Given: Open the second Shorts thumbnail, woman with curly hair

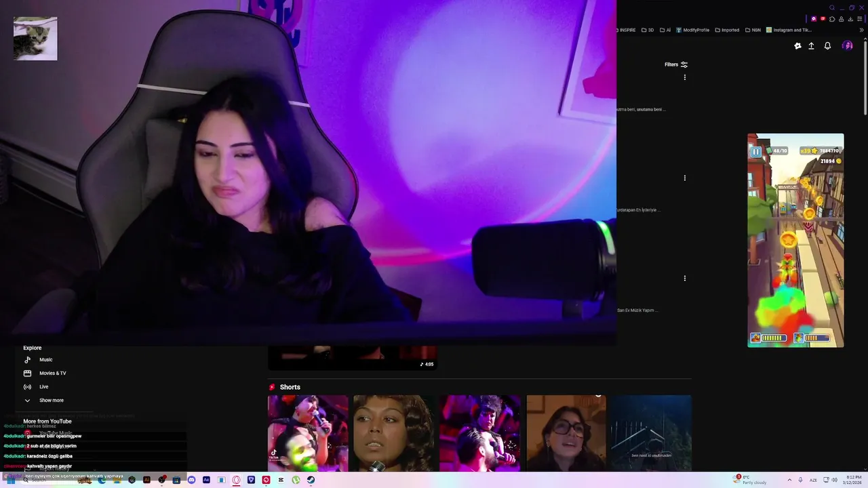Looking at the screenshot, I should [x=393, y=433].
